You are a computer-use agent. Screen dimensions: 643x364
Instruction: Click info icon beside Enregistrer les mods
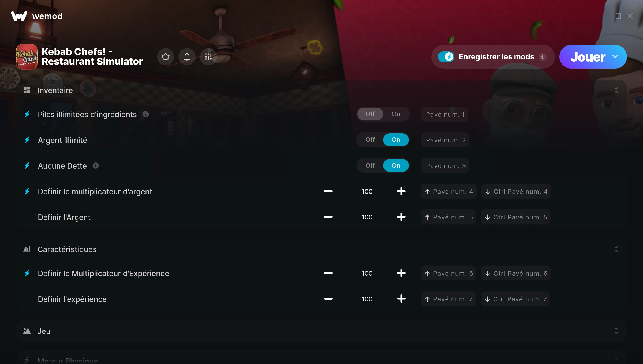click(x=542, y=57)
